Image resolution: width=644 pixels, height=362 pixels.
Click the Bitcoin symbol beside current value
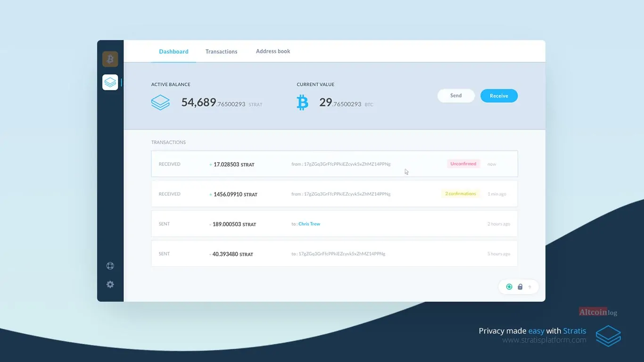(302, 102)
